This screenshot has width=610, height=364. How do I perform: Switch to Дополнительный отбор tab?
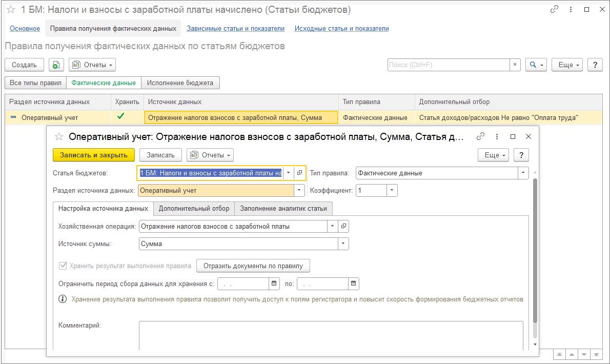point(194,209)
